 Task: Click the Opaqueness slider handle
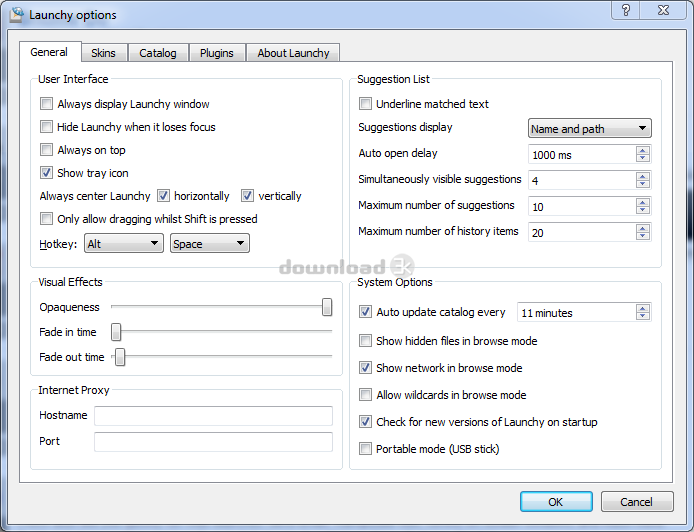click(x=327, y=307)
